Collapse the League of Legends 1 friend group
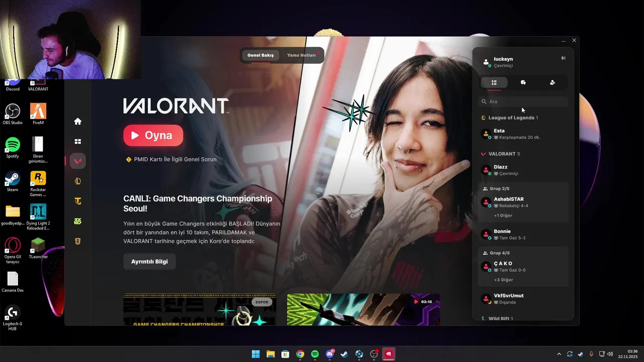 pos(510,118)
